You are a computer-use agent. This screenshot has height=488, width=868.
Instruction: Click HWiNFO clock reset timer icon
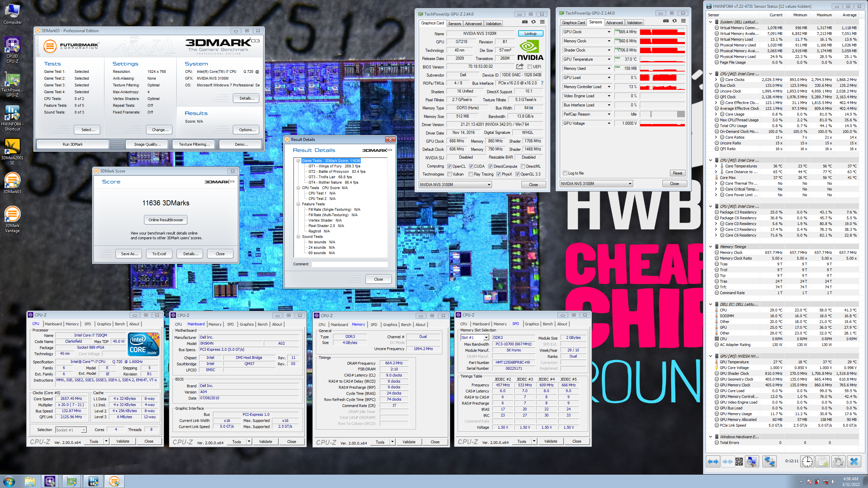[x=807, y=462]
